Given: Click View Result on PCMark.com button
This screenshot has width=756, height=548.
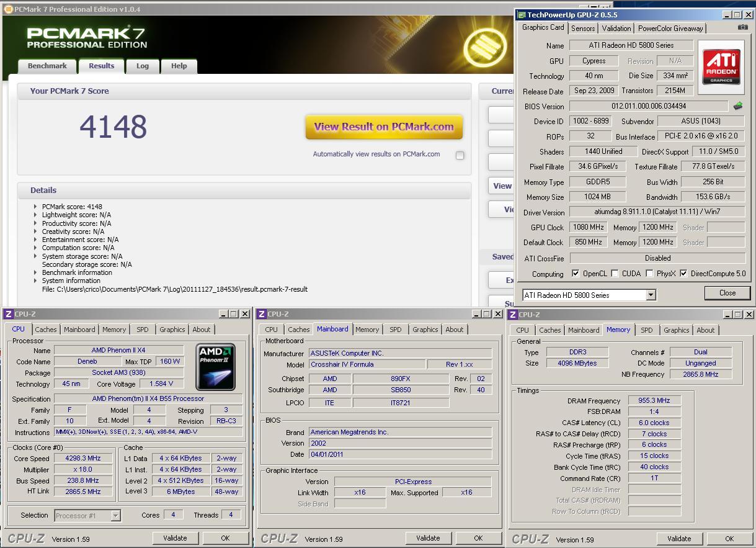Looking at the screenshot, I should tap(384, 127).
